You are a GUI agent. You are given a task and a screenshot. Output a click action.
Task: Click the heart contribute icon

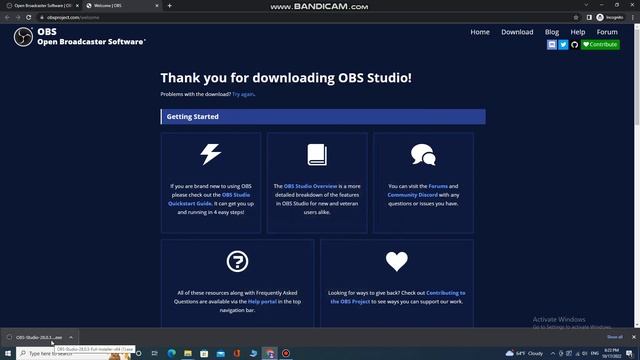(397, 261)
